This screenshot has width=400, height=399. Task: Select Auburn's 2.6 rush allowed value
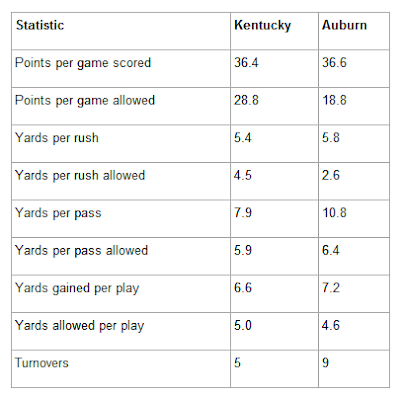[x=331, y=175]
